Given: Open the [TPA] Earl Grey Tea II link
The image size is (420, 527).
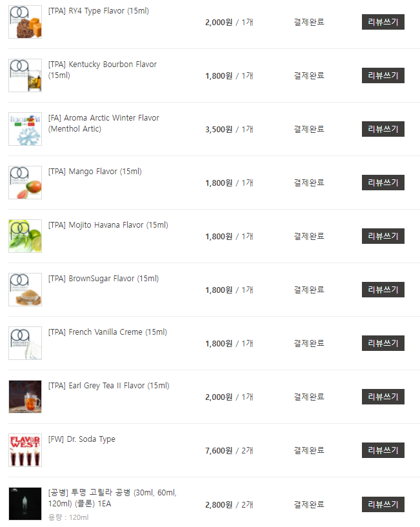Looking at the screenshot, I should pyautogui.click(x=108, y=386).
